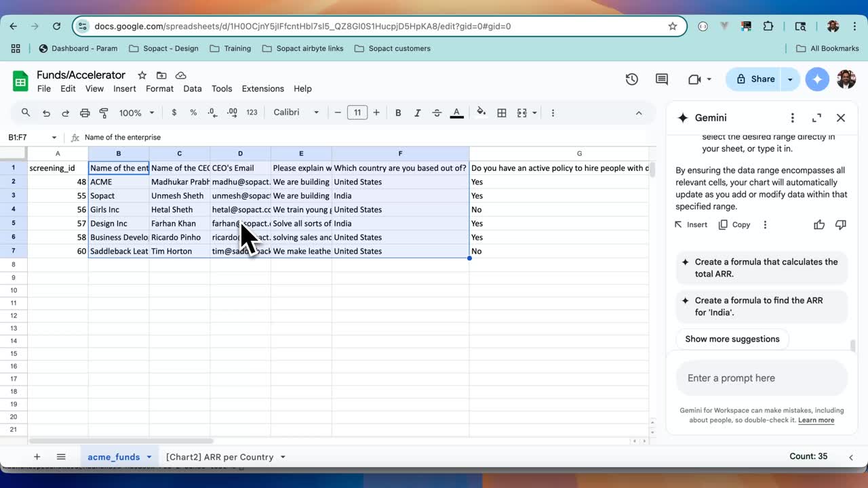This screenshot has height=488, width=868.
Task: Format as percent
Action: point(193,113)
